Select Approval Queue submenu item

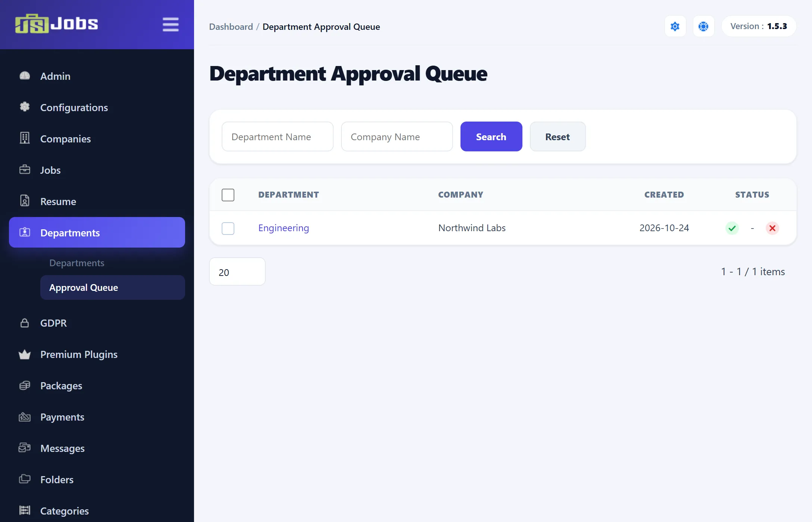click(113, 287)
